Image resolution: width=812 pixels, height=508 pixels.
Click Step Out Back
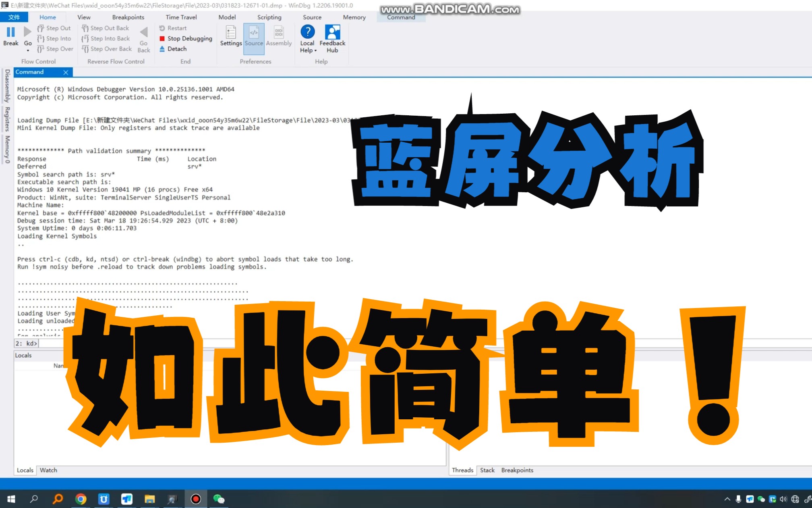(105, 28)
